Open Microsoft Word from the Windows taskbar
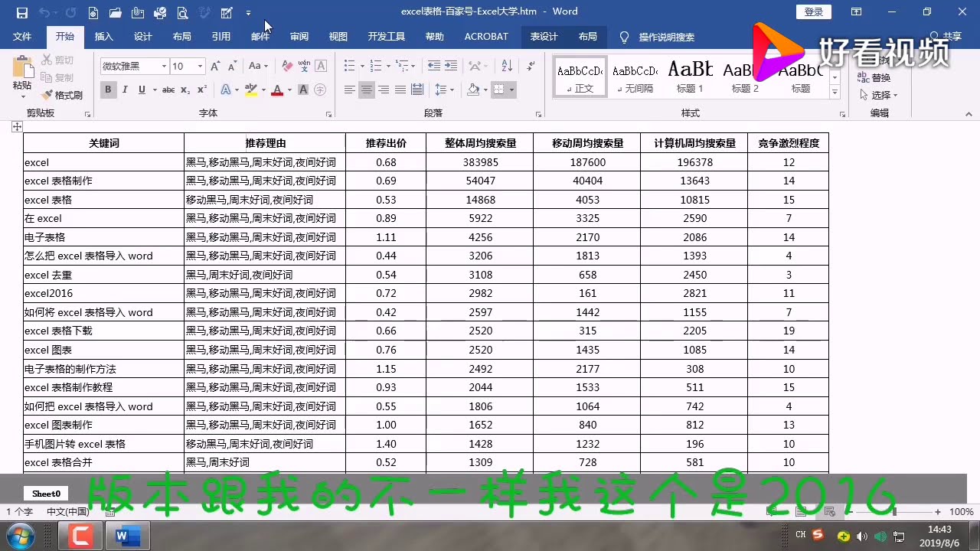 tap(127, 536)
